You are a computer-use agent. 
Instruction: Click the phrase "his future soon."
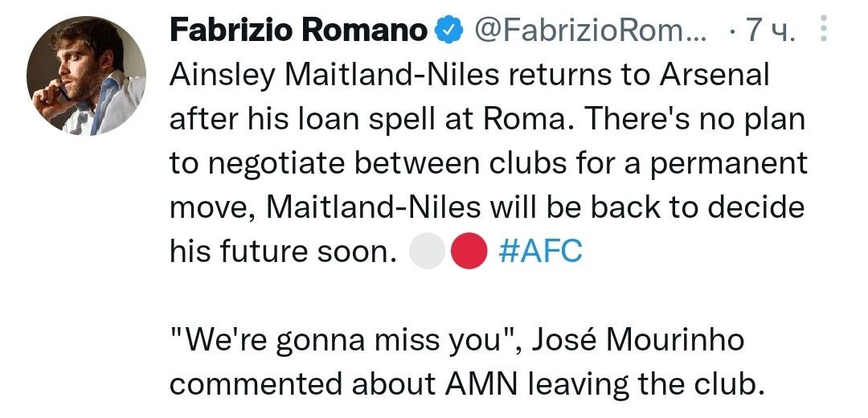(x=284, y=252)
